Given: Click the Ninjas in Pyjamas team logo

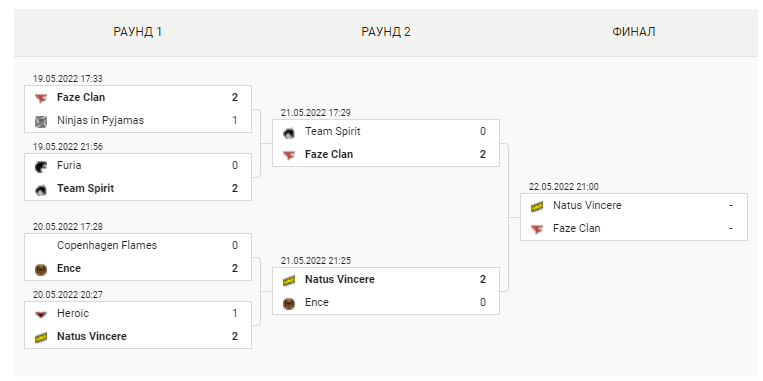Looking at the screenshot, I should pyautogui.click(x=41, y=121).
